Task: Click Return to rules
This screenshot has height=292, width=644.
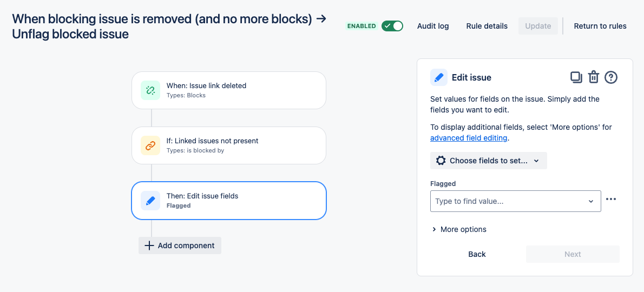Action: click(x=600, y=26)
